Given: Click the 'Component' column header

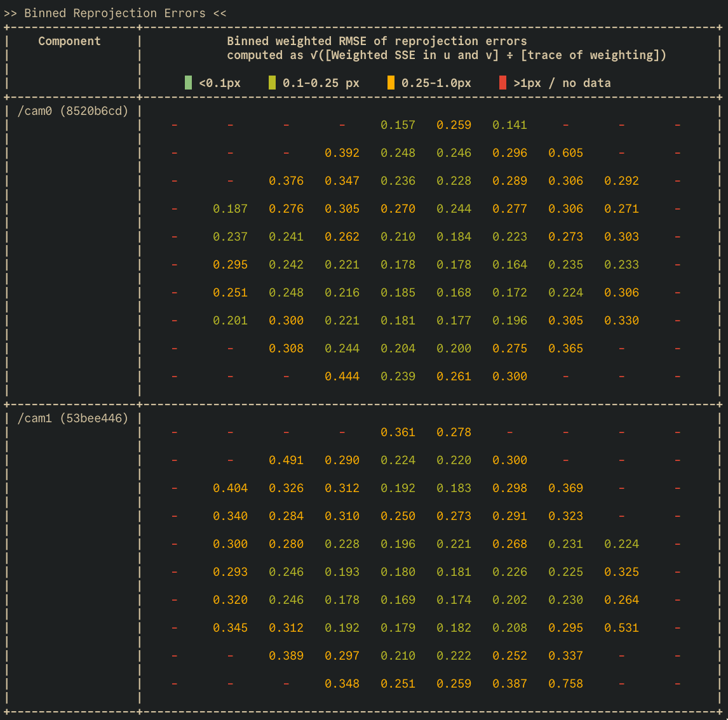Looking at the screenshot, I should pos(69,41).
